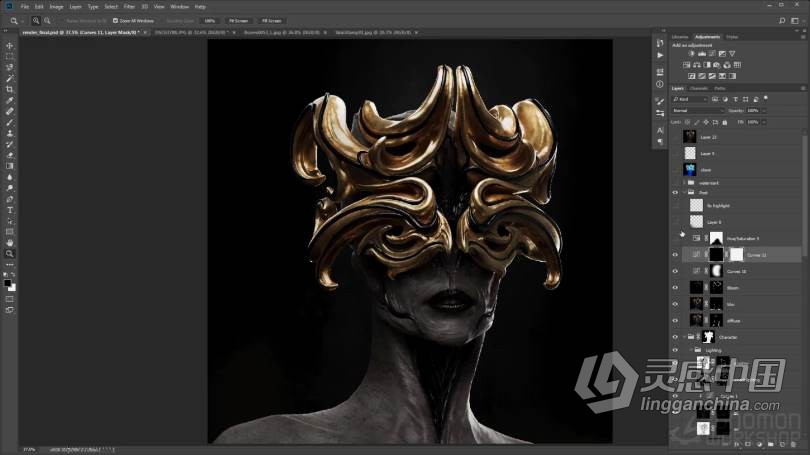This screenshot has width=810, height=455.
Task: Expand the watermark group
Action: pyautogui.click(x=684, y=183)
